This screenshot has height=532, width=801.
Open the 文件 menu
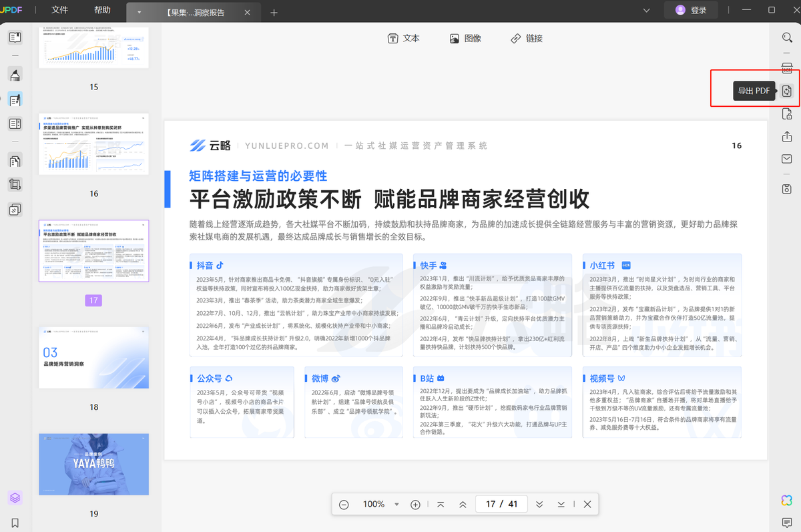pos(60,10)
